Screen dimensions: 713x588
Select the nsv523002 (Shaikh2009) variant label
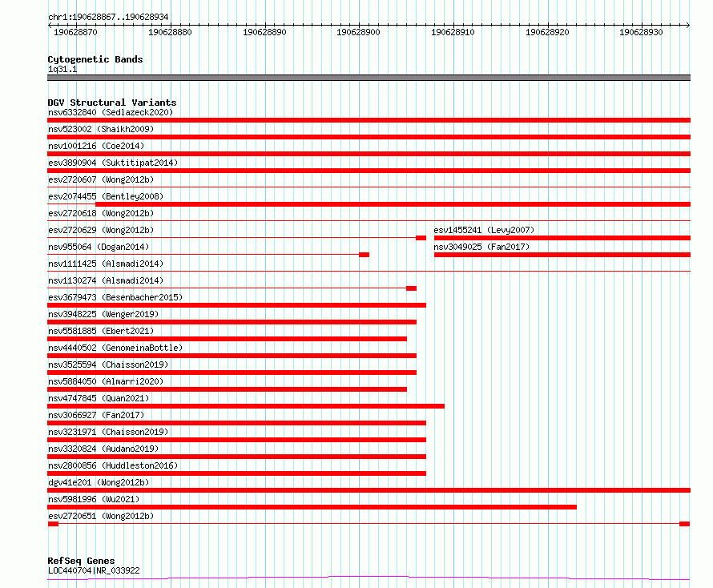101,129
